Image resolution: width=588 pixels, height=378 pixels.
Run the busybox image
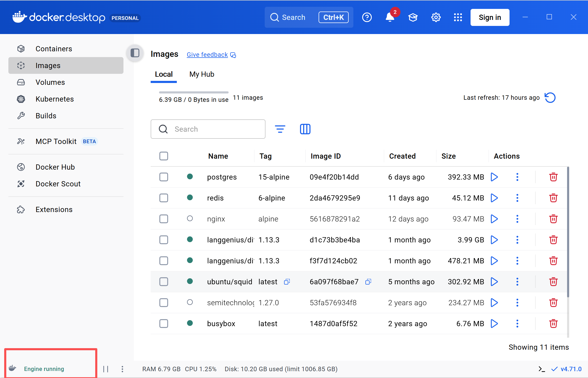pyautogui.click(x=494, y=324)
